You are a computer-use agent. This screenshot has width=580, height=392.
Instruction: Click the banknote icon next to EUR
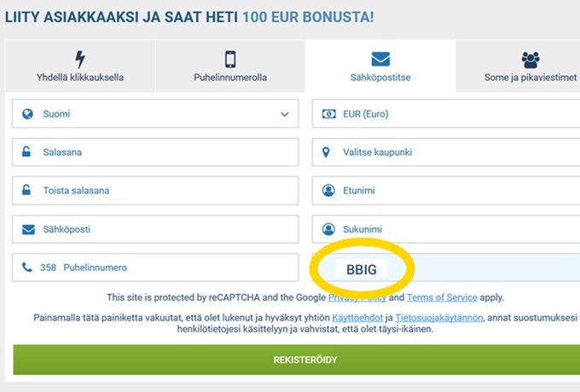(x=328, y=113)
